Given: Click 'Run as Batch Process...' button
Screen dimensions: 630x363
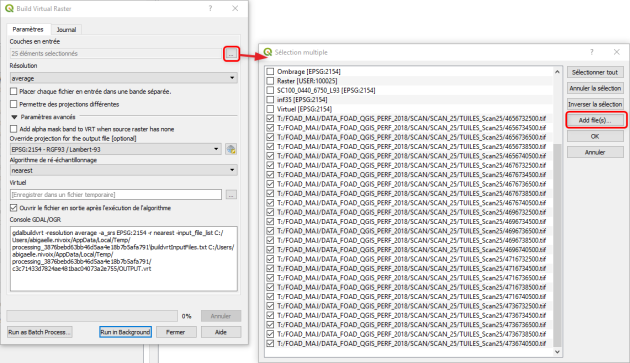Looking at the screenshot, I should [x=39, y=332].
